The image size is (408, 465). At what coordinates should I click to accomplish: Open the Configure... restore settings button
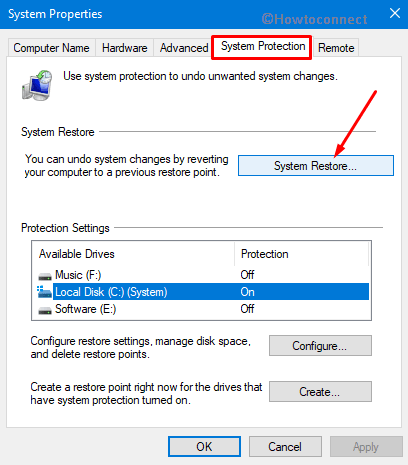pos(320,346)
